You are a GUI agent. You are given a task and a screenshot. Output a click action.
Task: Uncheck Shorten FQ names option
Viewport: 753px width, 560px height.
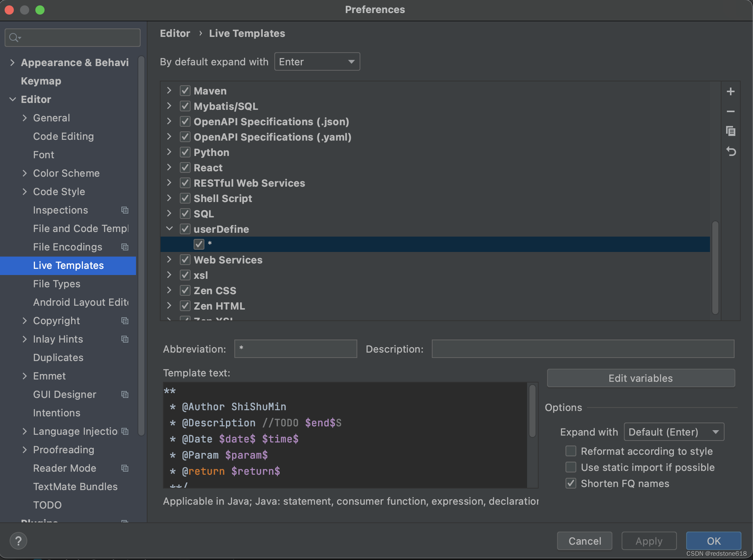coord(571,483)
